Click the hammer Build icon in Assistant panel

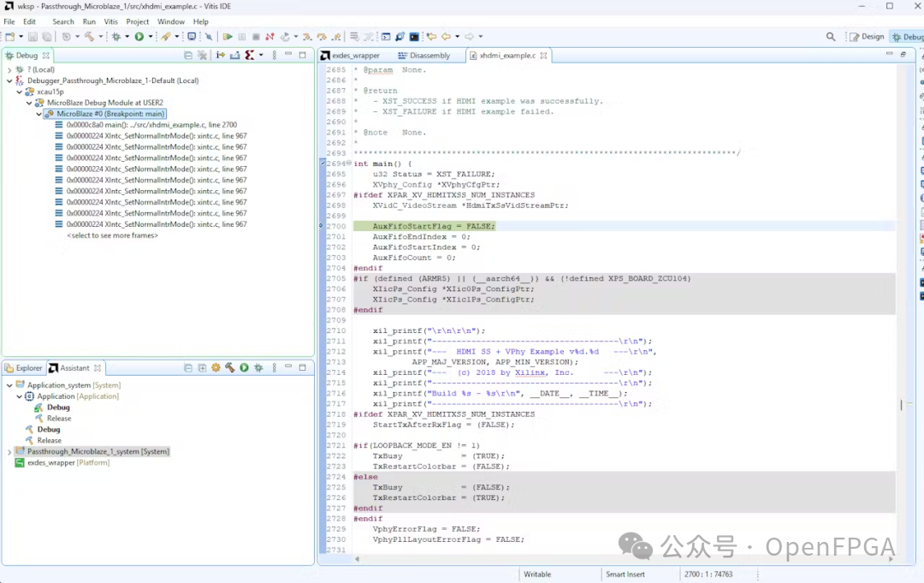pos(229,368)
